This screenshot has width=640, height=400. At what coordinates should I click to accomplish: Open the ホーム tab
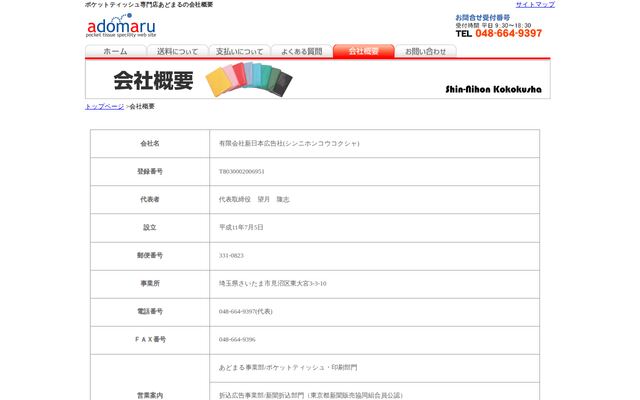pos(116,51)
